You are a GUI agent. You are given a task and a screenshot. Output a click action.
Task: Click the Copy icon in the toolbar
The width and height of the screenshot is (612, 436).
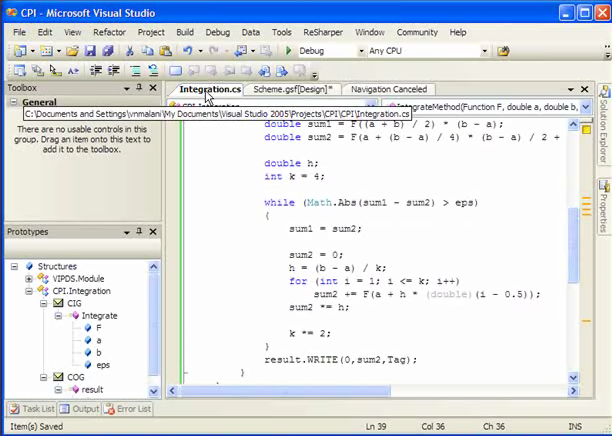coord(150,51)
